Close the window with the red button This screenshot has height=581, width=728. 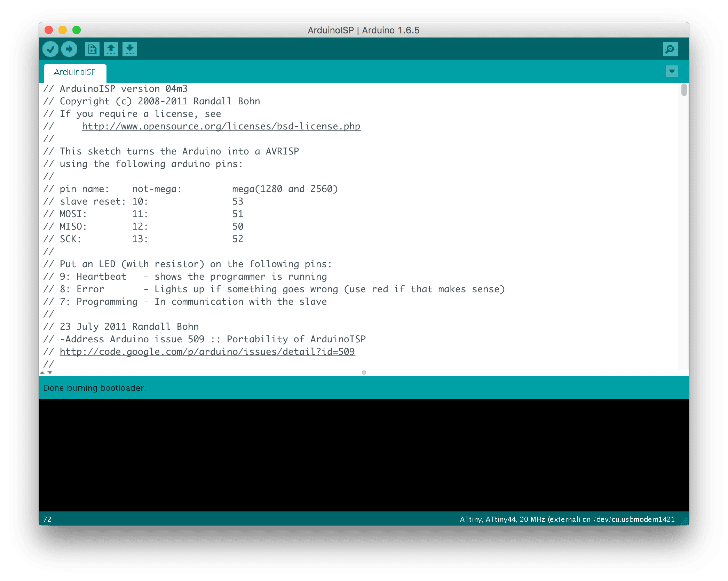(x=49, y=30)
